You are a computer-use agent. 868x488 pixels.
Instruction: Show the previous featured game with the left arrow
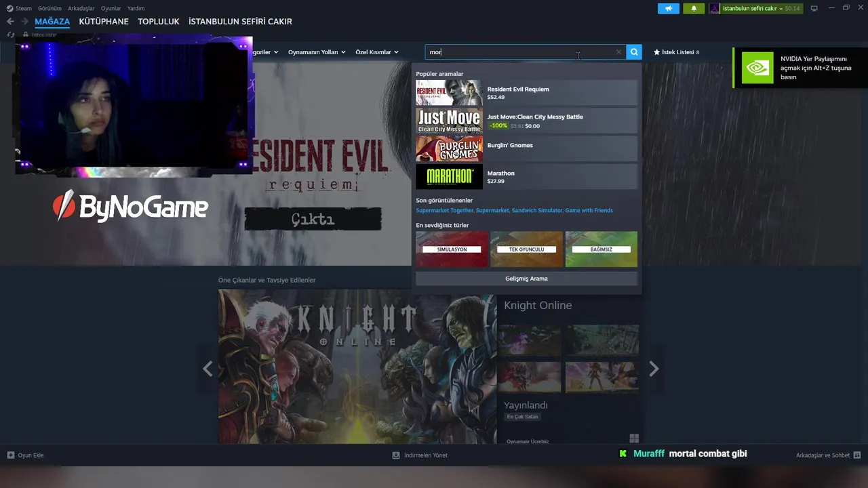click(208, 369)
